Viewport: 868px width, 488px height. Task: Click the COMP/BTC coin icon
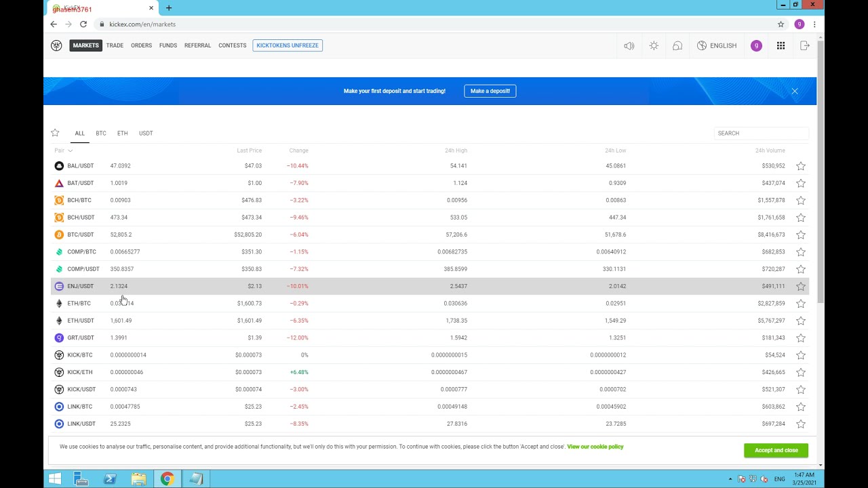click(59, 251)
